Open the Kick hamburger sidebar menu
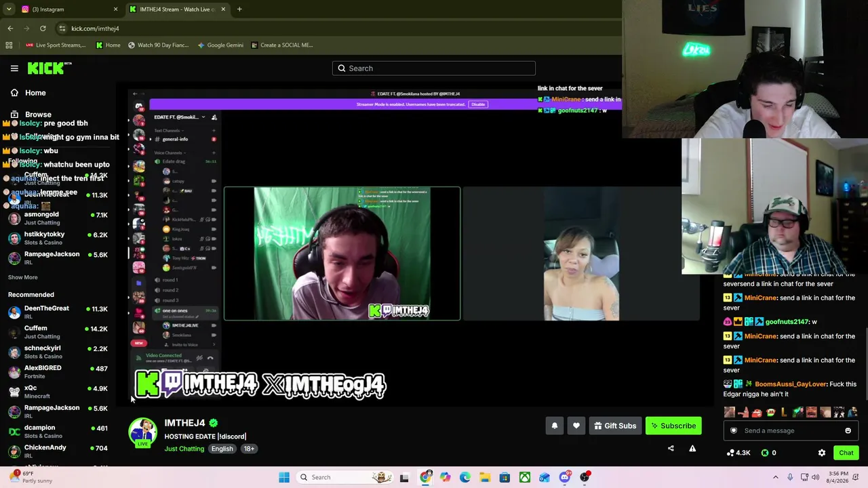868x488 pixels. (x=14, y=68)
